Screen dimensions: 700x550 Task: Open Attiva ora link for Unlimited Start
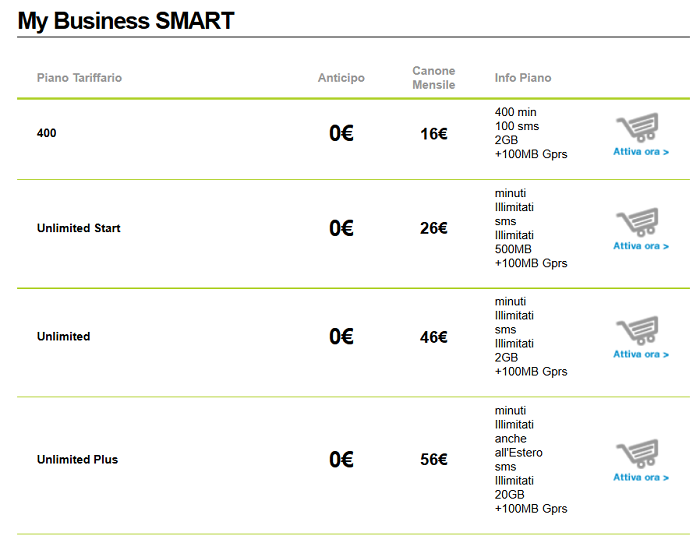point(641,246)
